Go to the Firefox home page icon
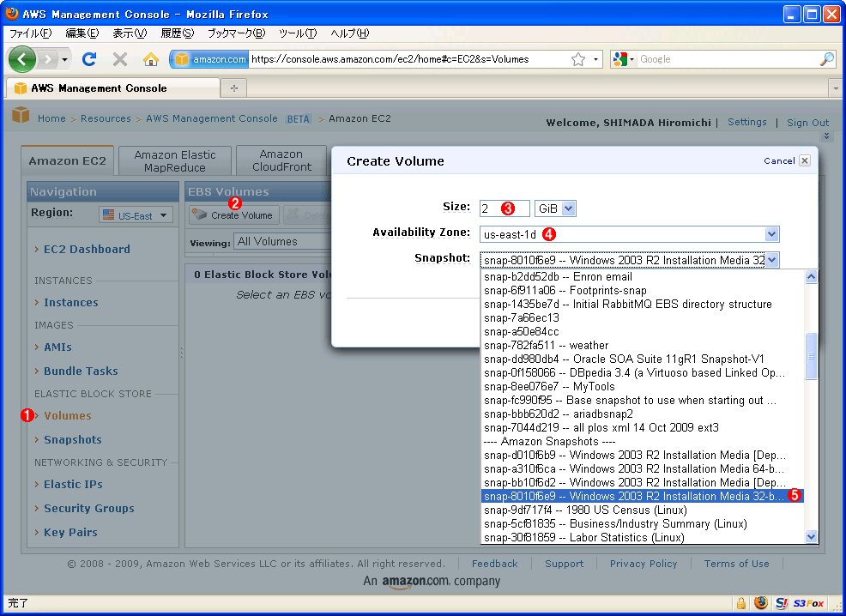The width and height of the screenshot is (846, 616). coord(150,59)
